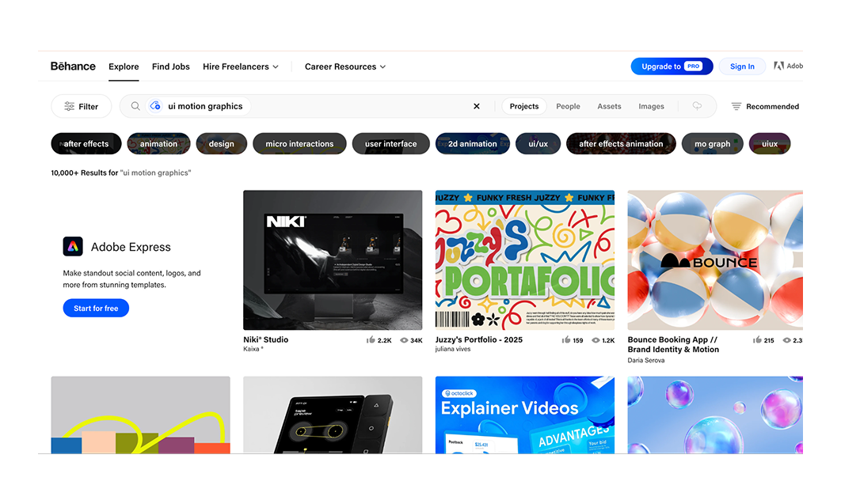Click the visual search camera icon
Viewport: 841px width, 504px height.
[x=155, y=106]
